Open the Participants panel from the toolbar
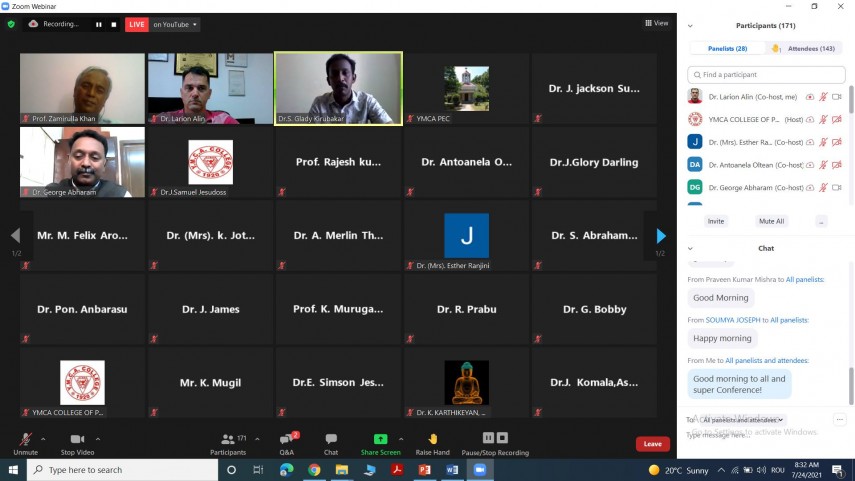Image resolution: width=855 pixels, height=481 pixels. point(228,444)
